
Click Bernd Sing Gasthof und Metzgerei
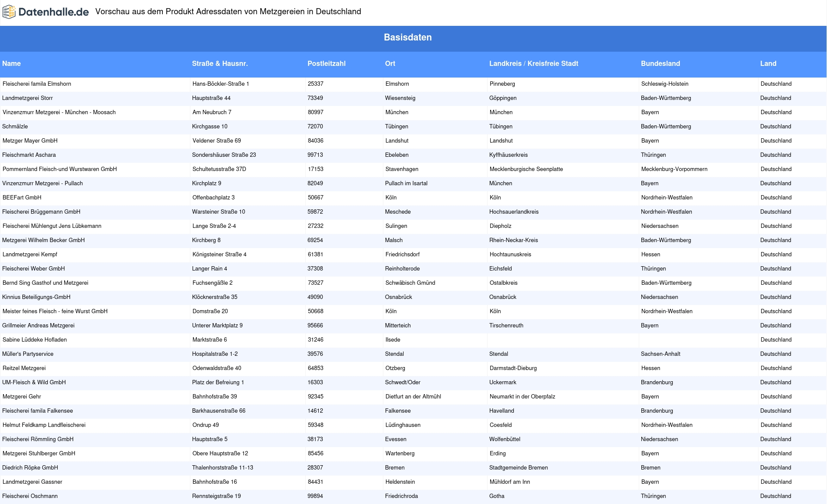coord(45,283)
